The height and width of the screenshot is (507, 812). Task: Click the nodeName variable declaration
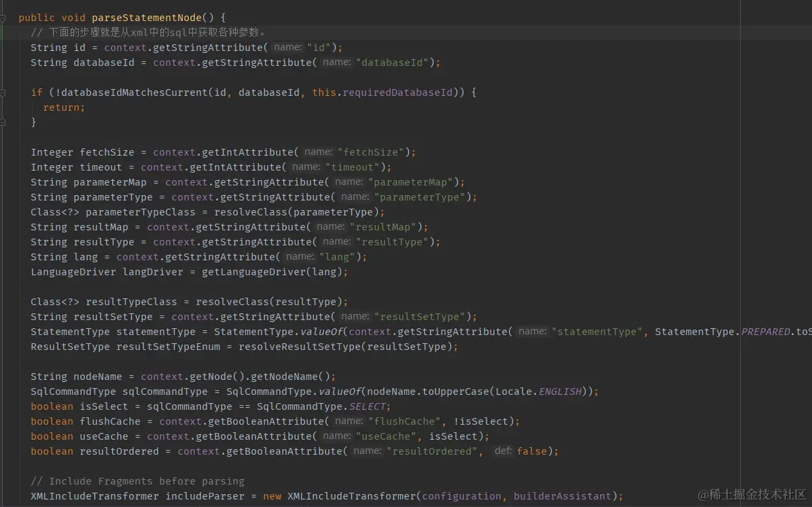click(98, 377)
